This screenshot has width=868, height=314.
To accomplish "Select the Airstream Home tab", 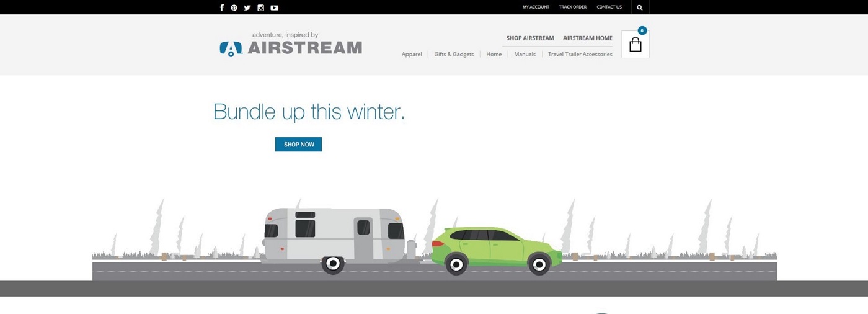I will 588,38.
